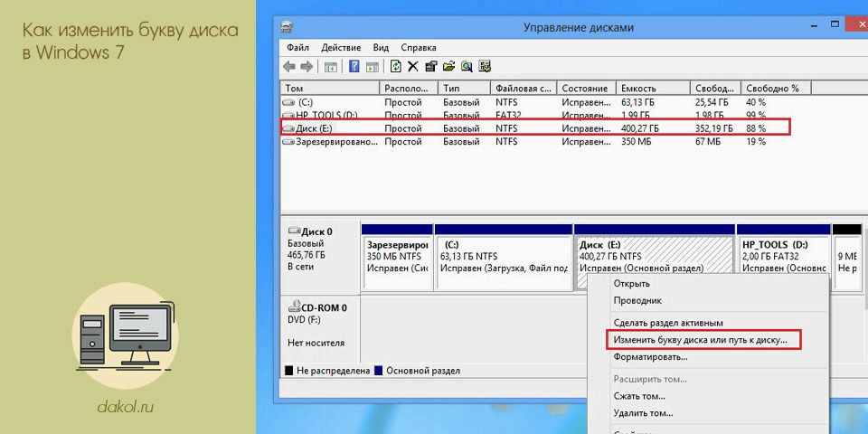
Task: Open the Вид menu
Action: [x=381, y=48]
